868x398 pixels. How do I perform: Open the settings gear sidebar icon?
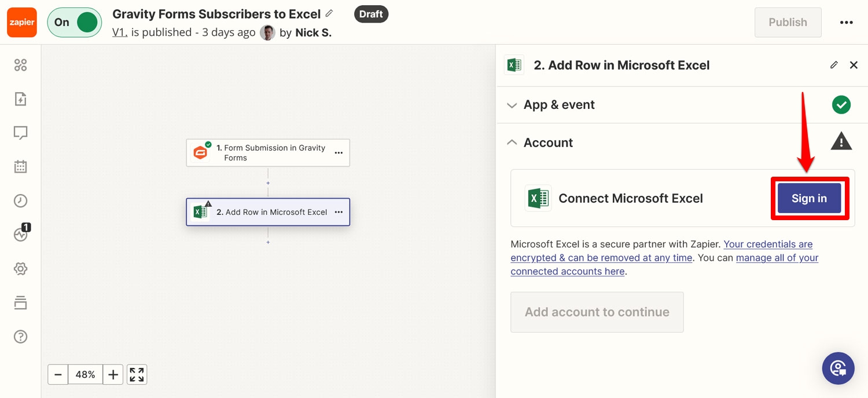pyautogui.click(x=20, y=269)
